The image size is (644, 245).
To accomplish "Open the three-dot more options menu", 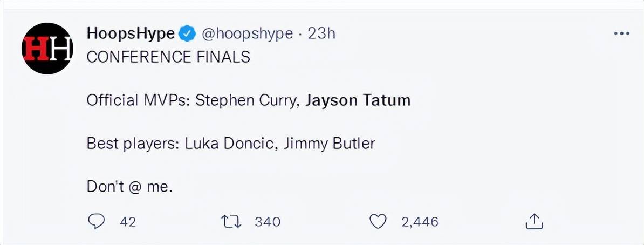I will pyautogui.click(x=621, y=33).
